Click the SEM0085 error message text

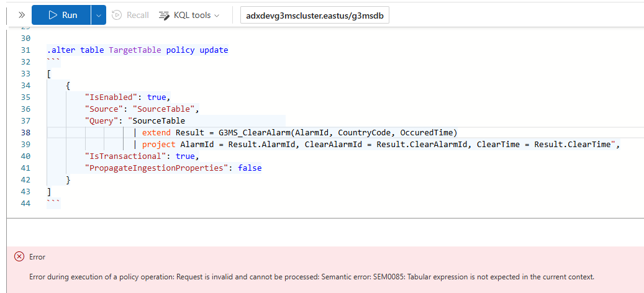click(312, 277)
